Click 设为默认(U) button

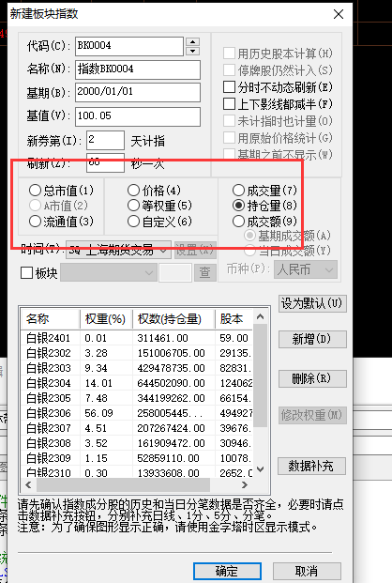click(x=312, y=303)
